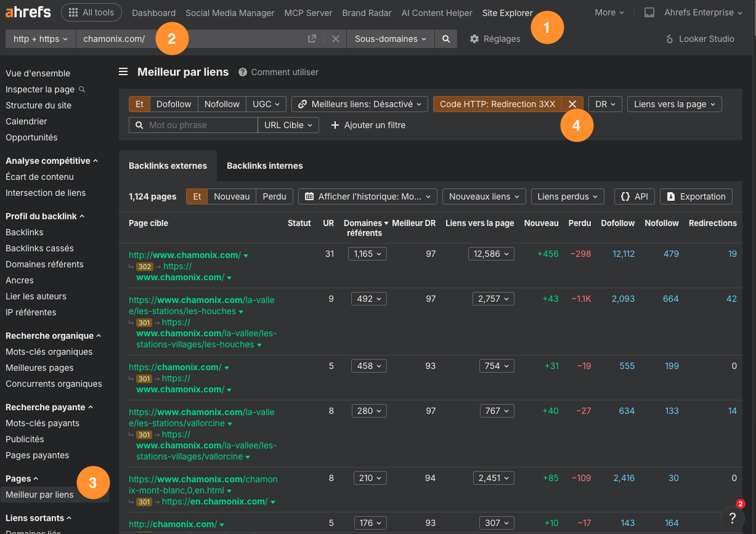Open Réglages gear settings
This screenshot has height=534, width=756.
pos(495,39)
